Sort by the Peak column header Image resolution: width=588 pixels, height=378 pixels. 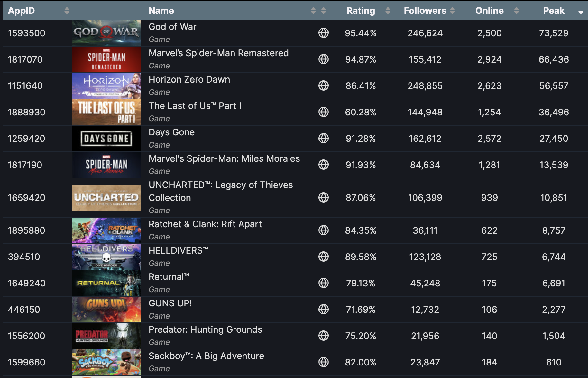pyautogui.click(x=554, y=11)
